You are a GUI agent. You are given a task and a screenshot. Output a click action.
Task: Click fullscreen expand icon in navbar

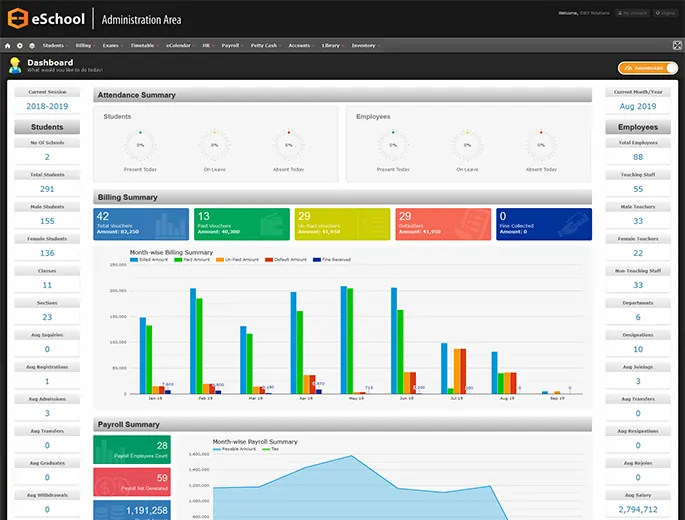(677, 45)
